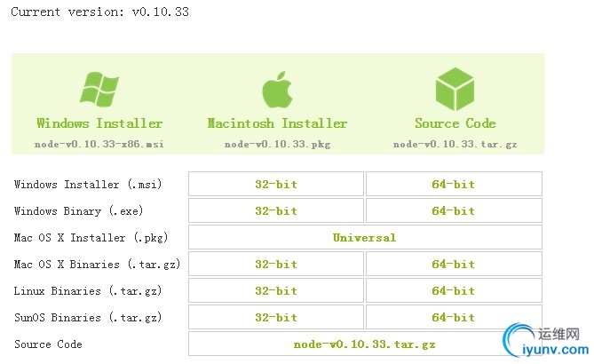Screen dimensions: 594x364
Task: Click the green Windows logo icon
Action: [x=99, y=89]
